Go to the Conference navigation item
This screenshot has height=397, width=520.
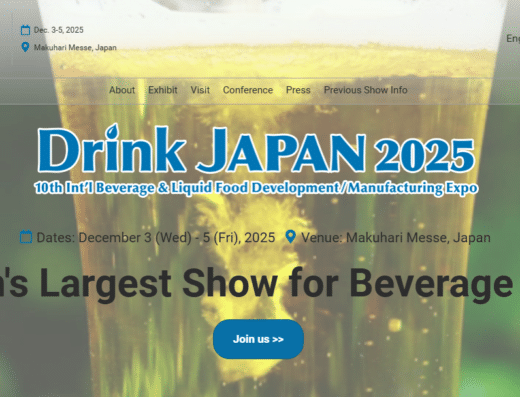(248, 90)
